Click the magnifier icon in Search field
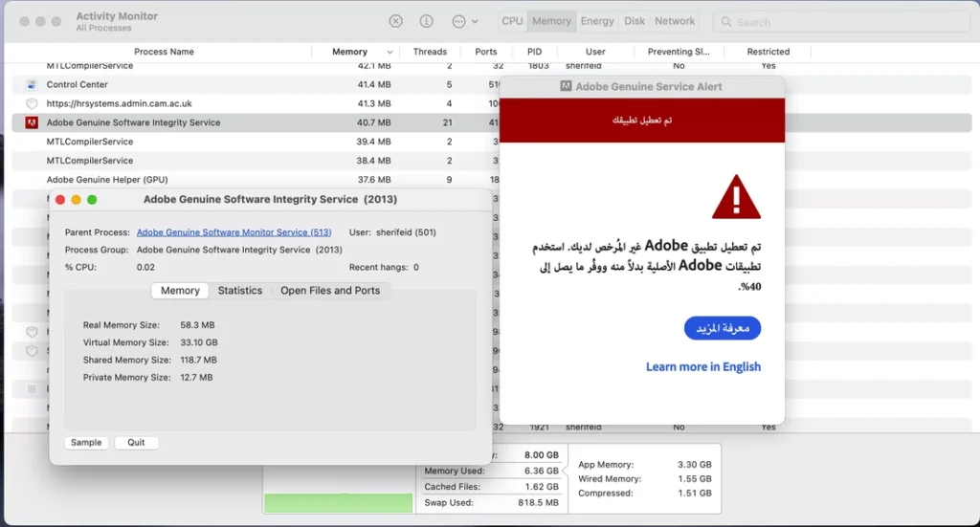This screenshot has height=527, width=980. tap(725, 22)
